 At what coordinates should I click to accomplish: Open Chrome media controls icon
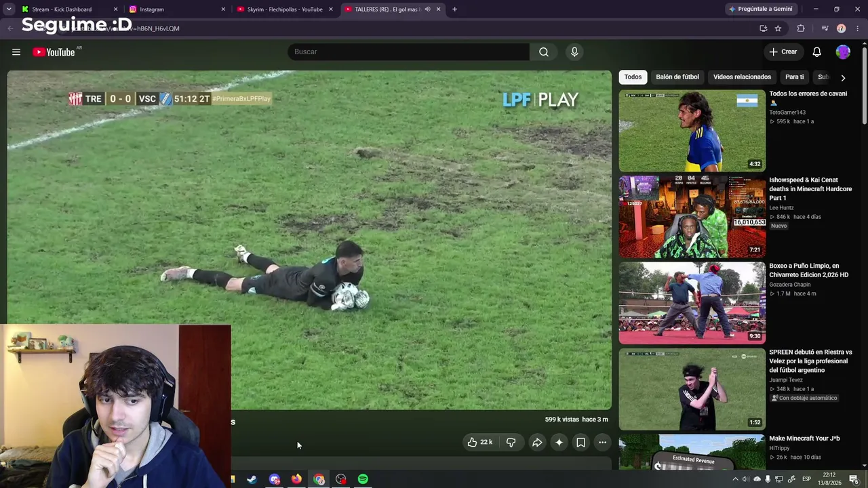tap(825, 28)
